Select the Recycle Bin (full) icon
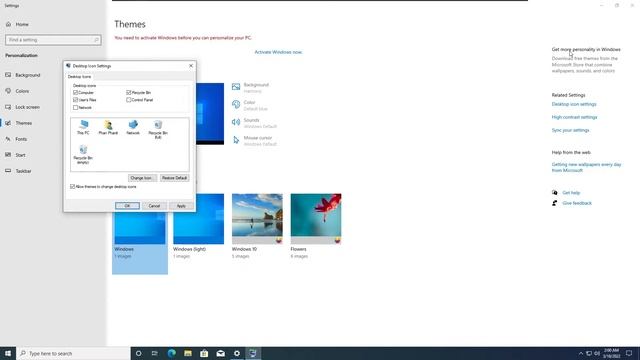Screen dimensions: 640x360 click(x=158, y=129)
